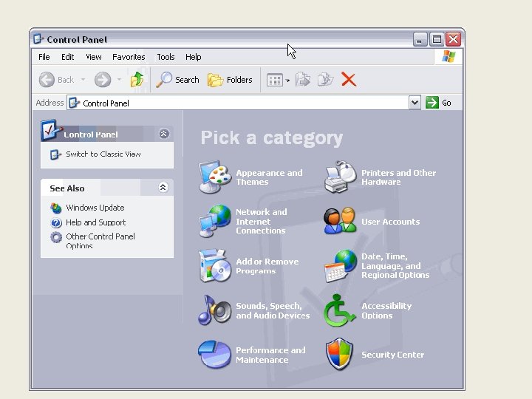Click the Move To folder icon

click(303, 80)
